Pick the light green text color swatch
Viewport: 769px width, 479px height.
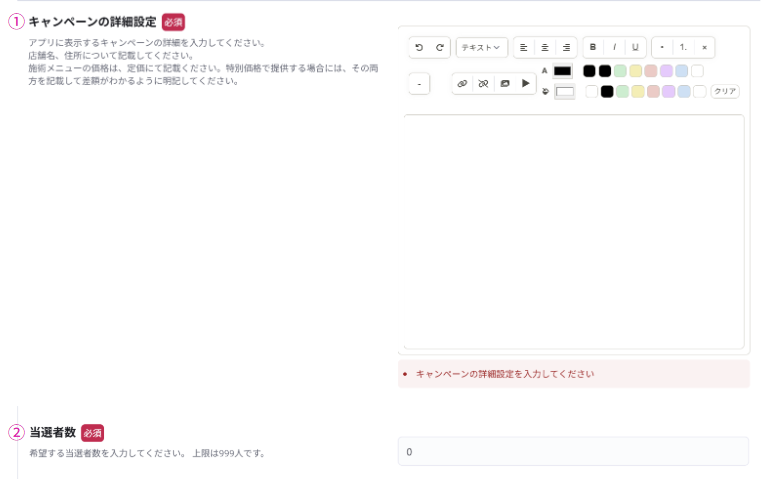620,71
